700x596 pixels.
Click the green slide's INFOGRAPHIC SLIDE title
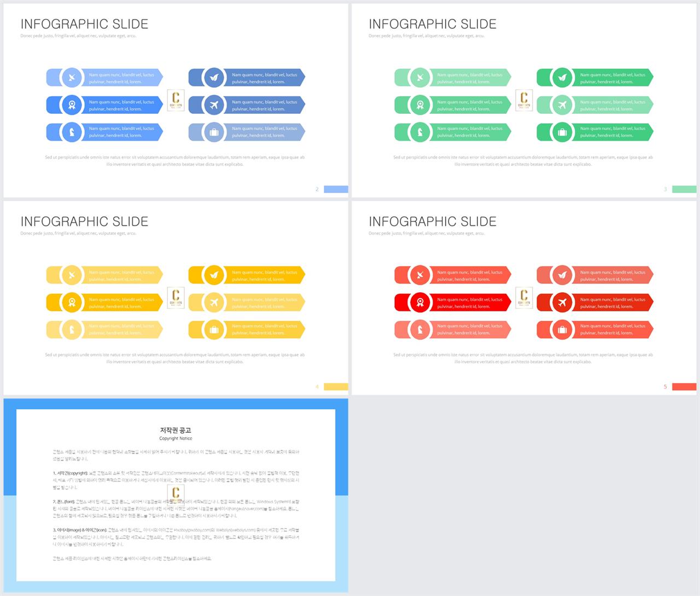pos(433,24)
